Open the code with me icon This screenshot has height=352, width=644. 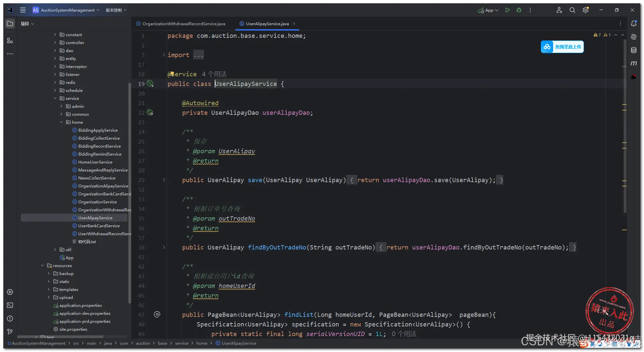(x=559, y=10)
